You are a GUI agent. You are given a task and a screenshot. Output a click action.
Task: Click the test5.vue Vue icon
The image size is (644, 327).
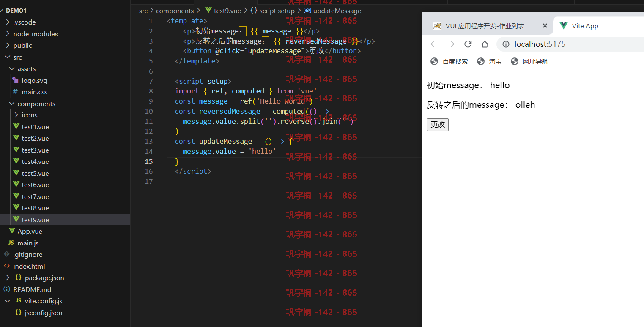[16, 173]
